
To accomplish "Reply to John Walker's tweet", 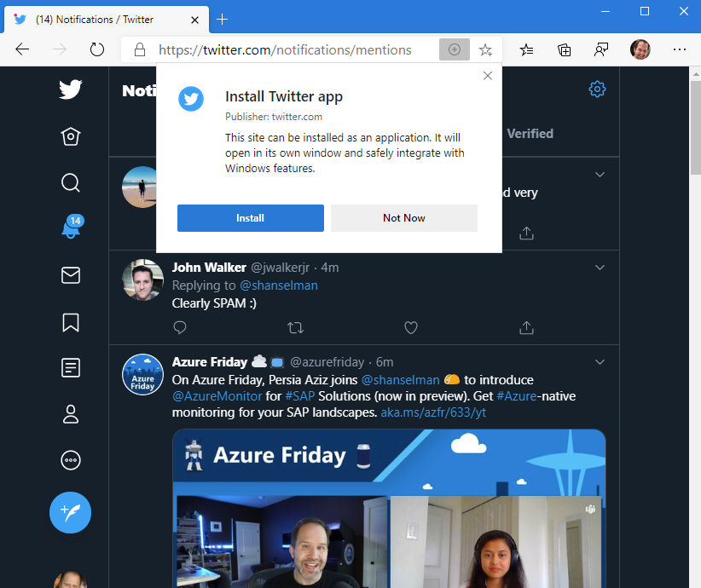I will click(x=179, y=327).
